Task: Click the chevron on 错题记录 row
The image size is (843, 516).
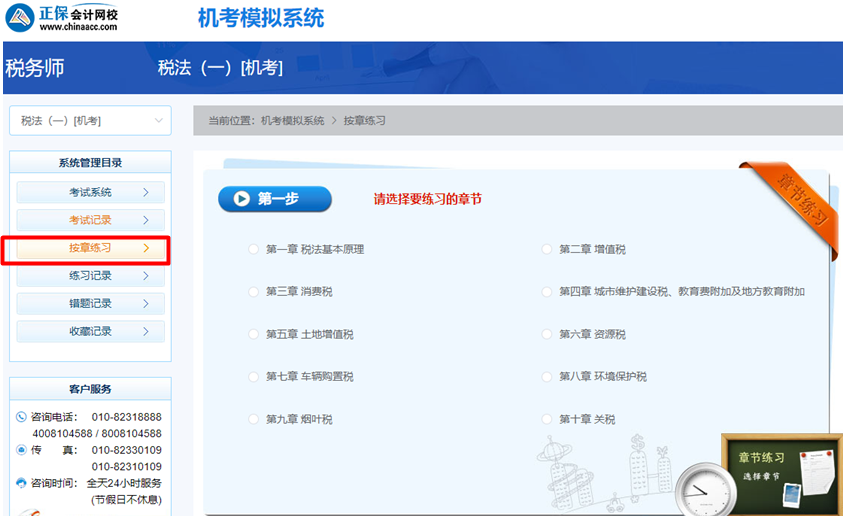Action: [146, 304]
